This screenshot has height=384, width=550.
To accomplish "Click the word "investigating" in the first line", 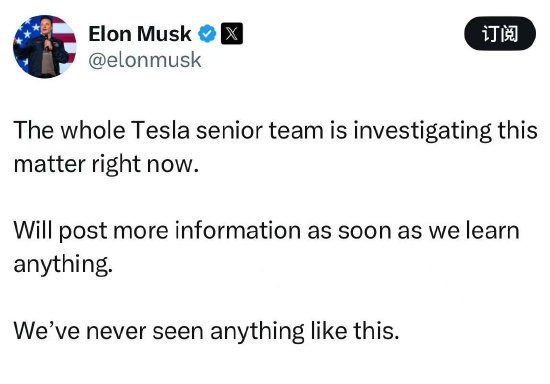I will coord(422,132).
